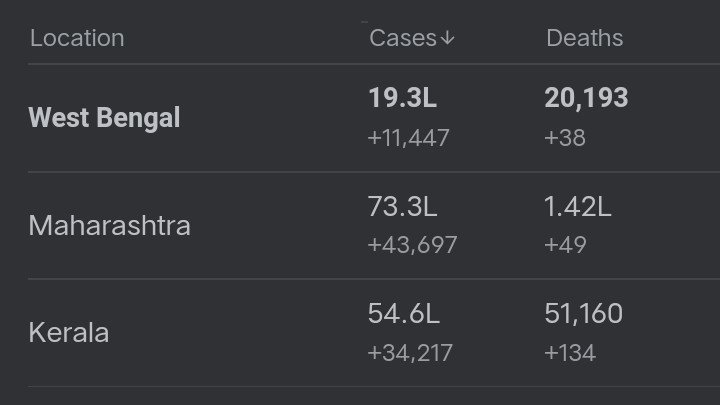Click the sort arrow beside Cases
This screenshot has height=405, width=720.
pos(448,38)
